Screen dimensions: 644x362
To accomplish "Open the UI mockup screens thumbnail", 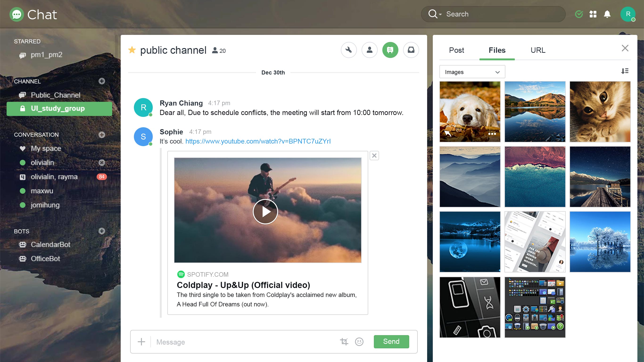I will tap(535, 242).
